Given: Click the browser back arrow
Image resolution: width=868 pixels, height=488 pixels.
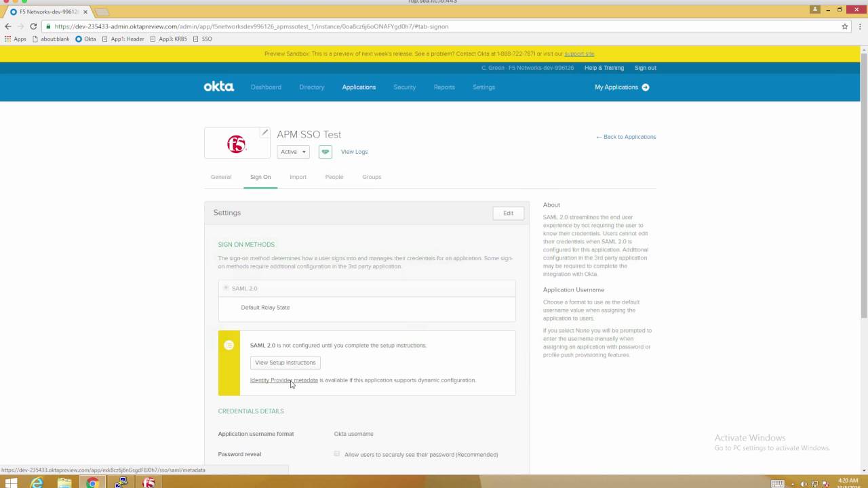Looking at the screenshot, I should [8, 26].
